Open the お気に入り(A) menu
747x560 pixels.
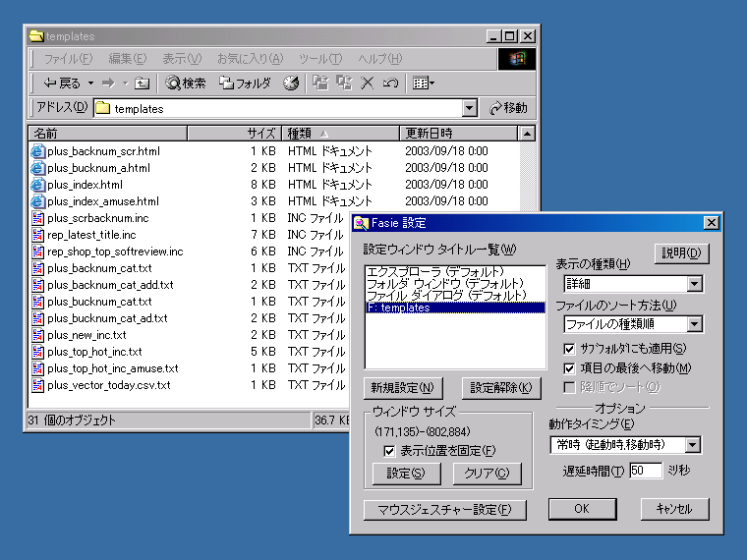coord(250,59)
